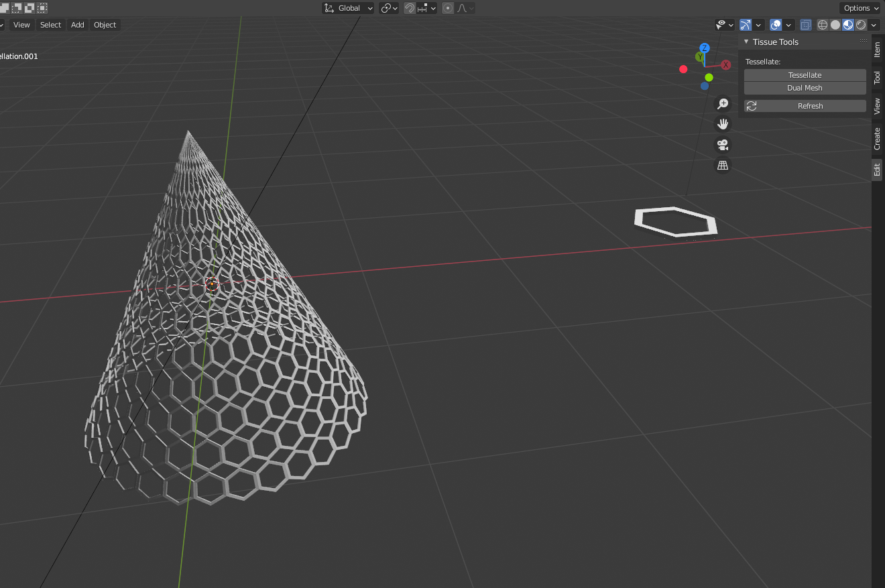Click the Dual Mesh button

click(805, 88)
